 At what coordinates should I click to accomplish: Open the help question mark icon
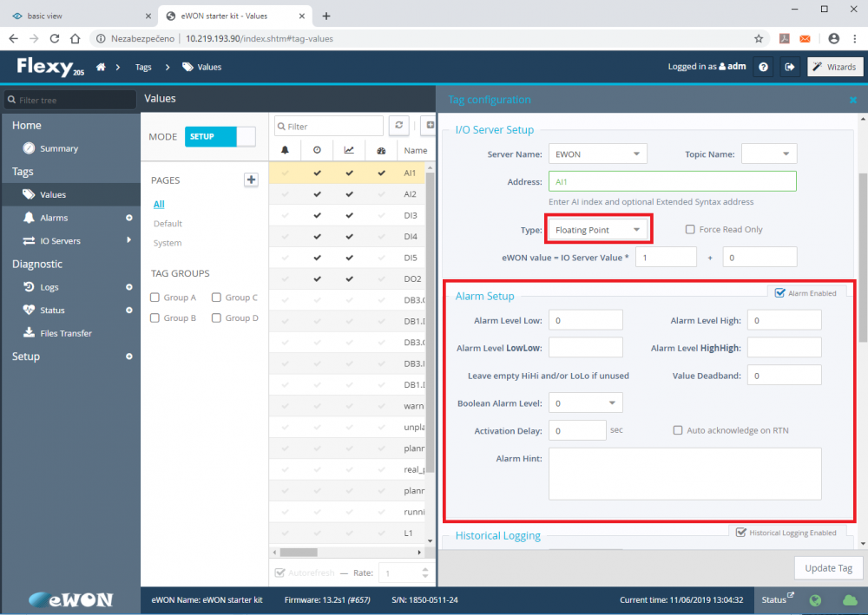click(x=763, y=67)
